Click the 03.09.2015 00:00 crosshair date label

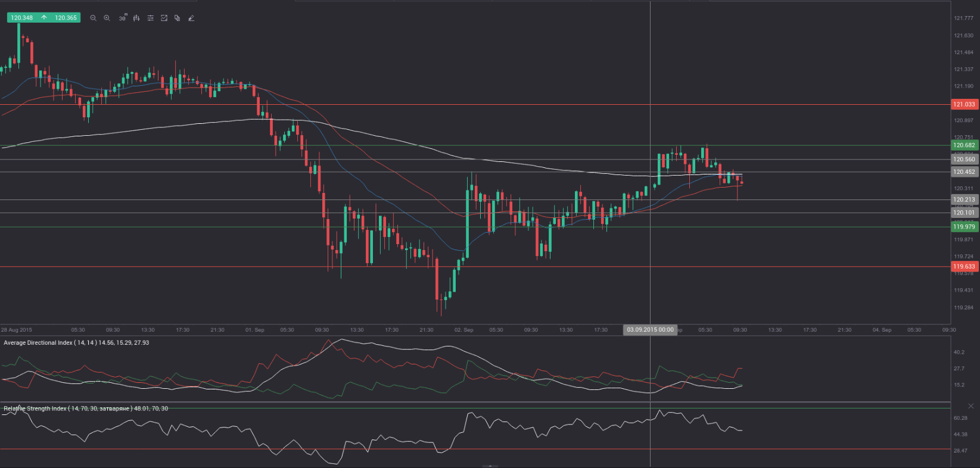650,330
